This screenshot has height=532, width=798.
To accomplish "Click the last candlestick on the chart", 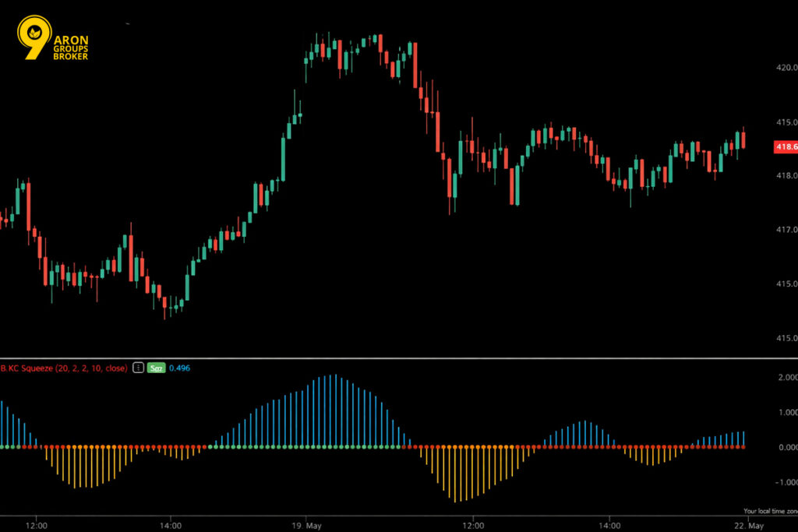I will pyautogui.click(x=743, y=139).
